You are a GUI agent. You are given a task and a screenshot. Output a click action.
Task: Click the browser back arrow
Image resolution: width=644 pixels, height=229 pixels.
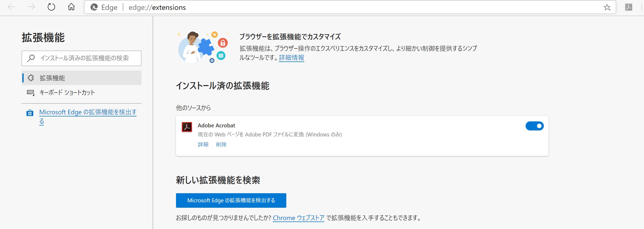tap(12, 7)
